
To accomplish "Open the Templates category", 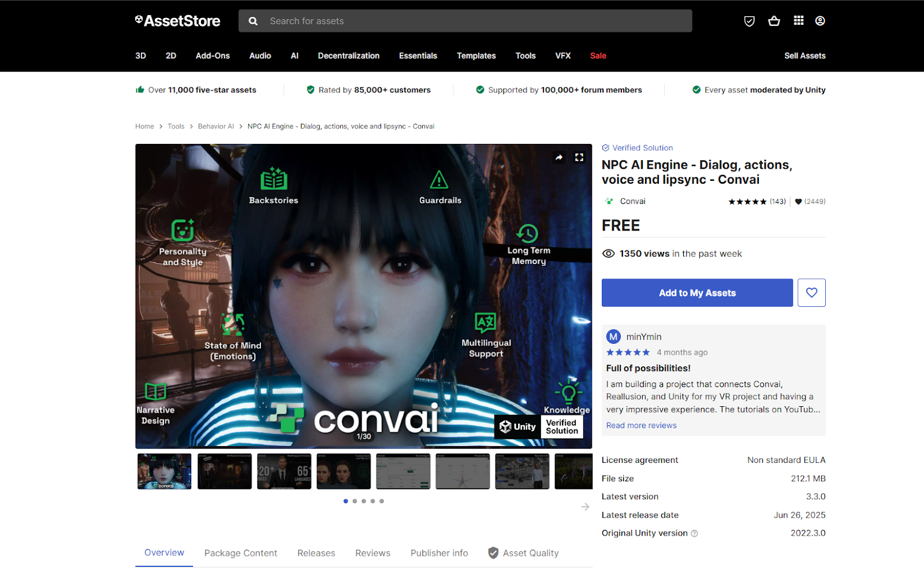I will (x=476, y=55).
